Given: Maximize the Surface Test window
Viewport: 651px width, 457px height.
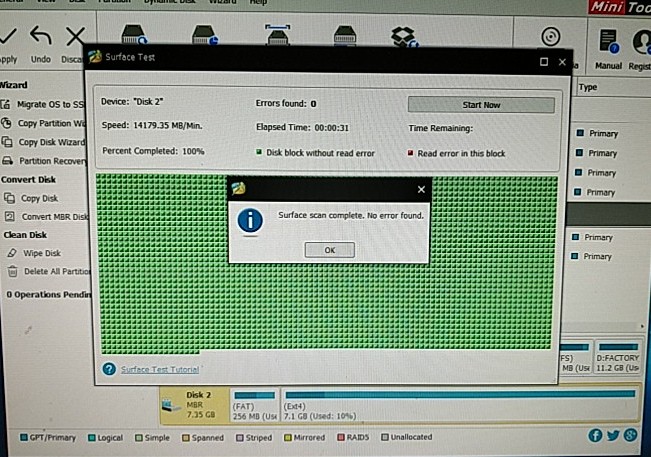Looking at the screenshot, I should tap(544, 61).
